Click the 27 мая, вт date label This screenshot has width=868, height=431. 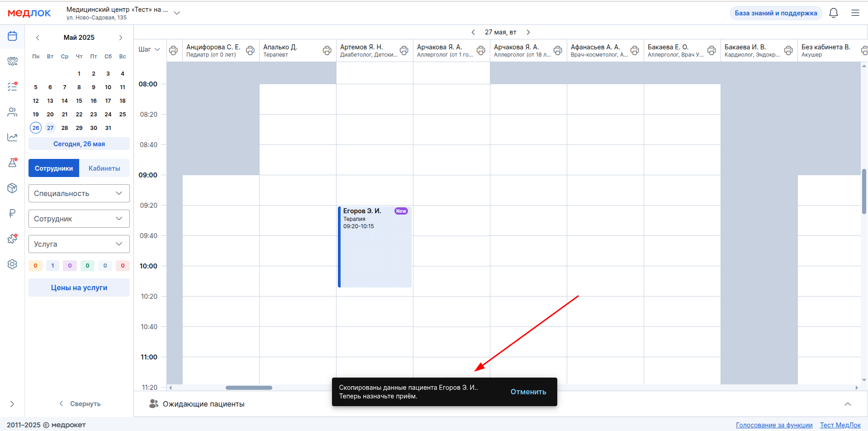pos(500,32)
